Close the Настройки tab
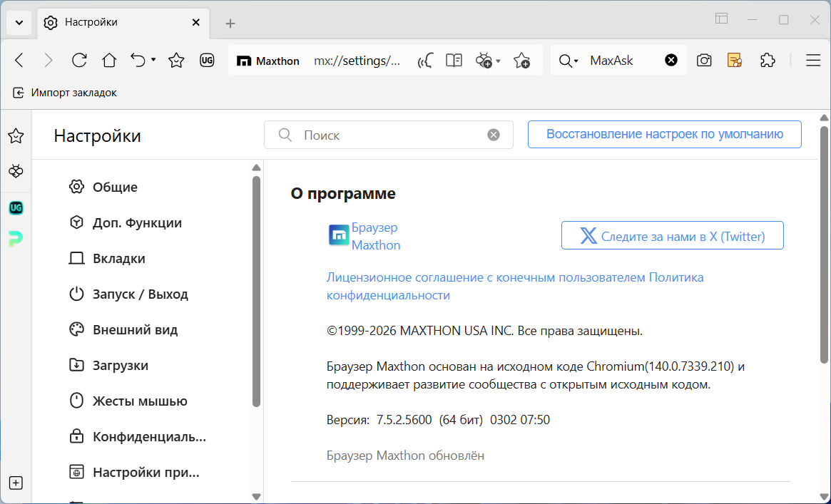This screenshot has height=504, width=831. tap(195, 22)
